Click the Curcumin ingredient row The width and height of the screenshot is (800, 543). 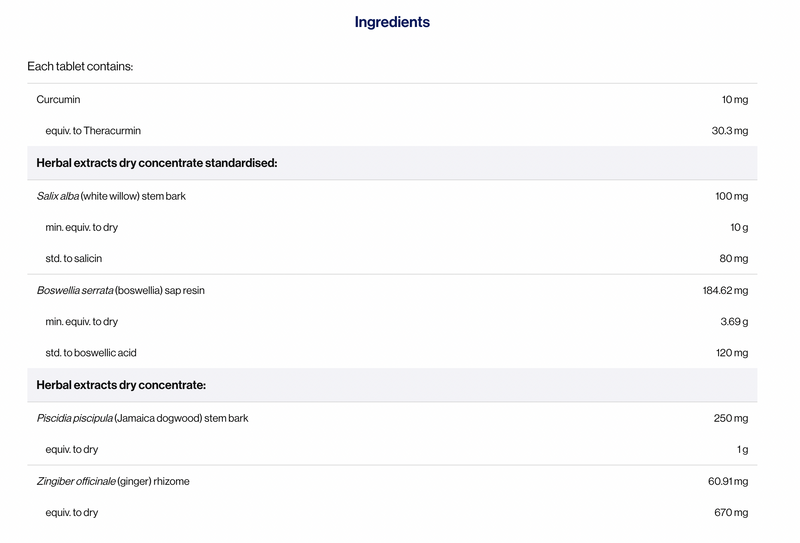[392, 100]
